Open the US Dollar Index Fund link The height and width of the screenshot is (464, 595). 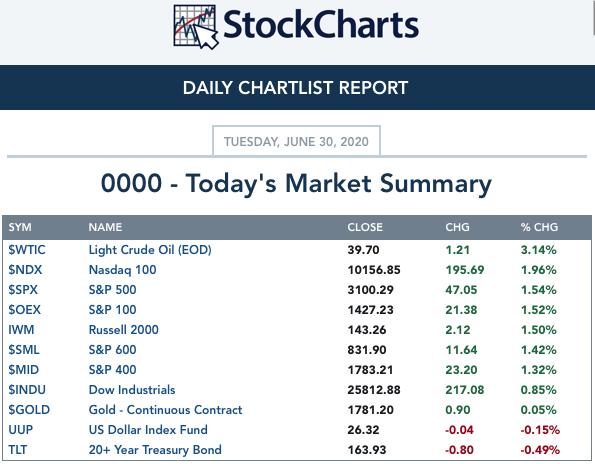tap(148, 430)
